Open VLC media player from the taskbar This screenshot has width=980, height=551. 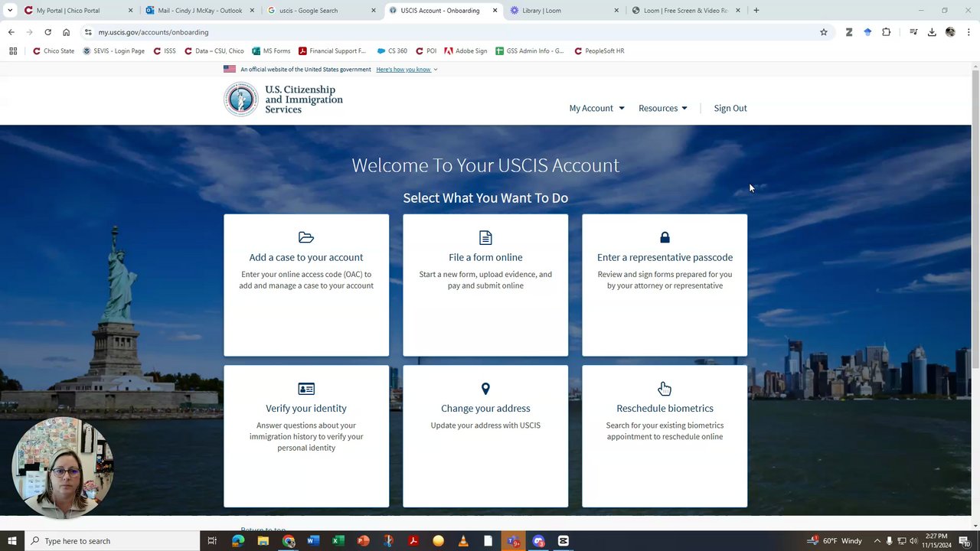[x=463, y=541]
